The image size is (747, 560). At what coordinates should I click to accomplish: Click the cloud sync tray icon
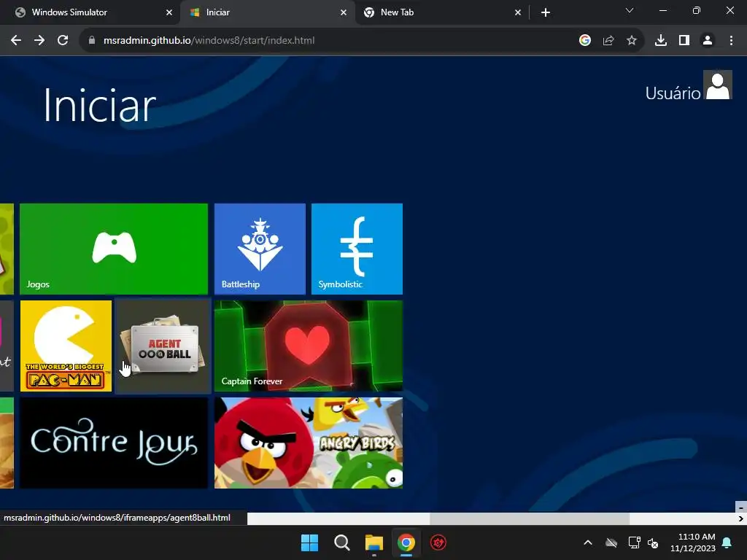[x=611, y=542]
